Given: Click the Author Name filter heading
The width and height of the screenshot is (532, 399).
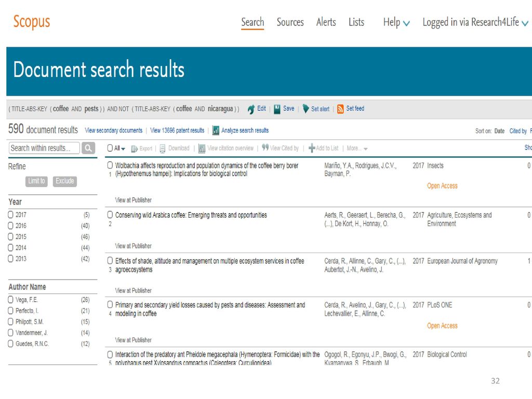Looking at the screenshot, I should (27, 287).
